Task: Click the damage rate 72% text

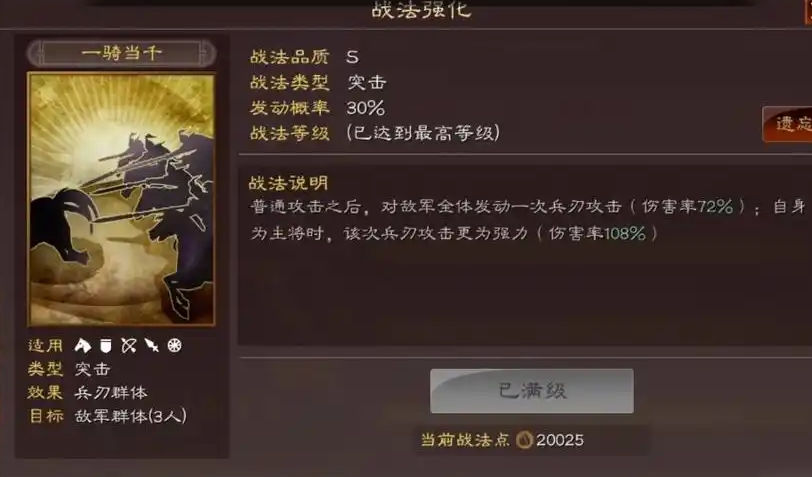Action: pos(715,207)
